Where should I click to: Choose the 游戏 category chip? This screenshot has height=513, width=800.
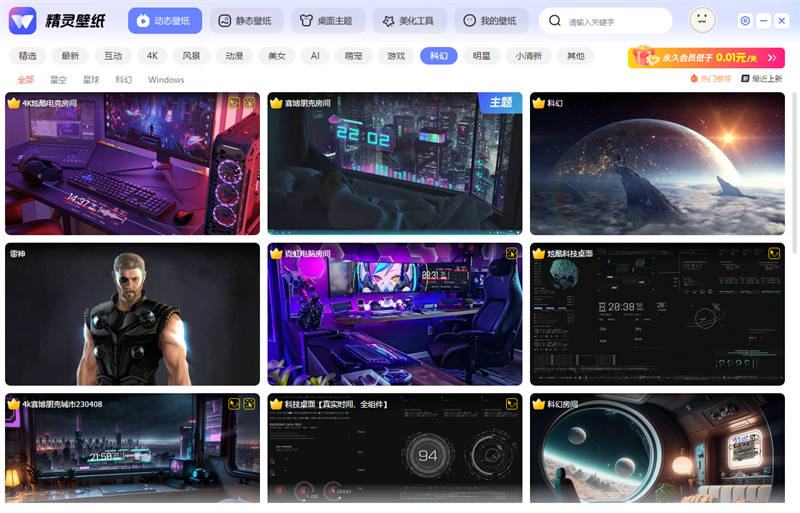(396, 56)
